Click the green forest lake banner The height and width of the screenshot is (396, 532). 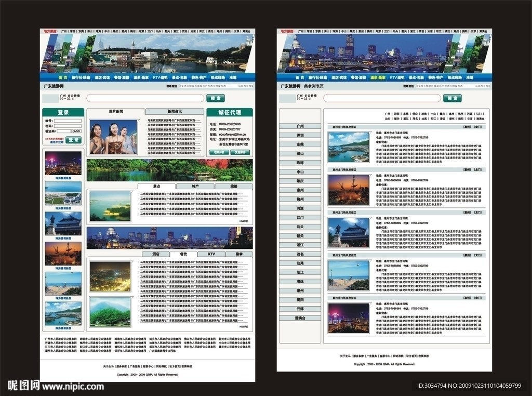pos(170,170)
